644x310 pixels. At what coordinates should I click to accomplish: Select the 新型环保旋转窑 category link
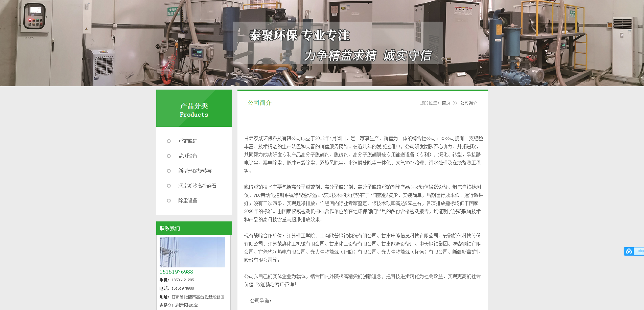195,171
